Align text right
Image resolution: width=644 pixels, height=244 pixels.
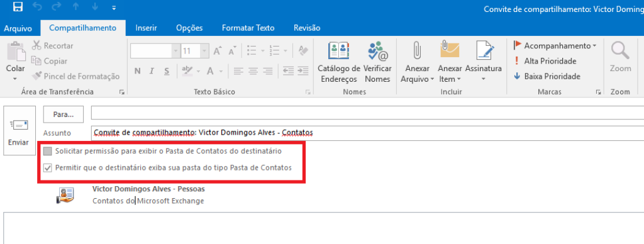tap(268, 71)
